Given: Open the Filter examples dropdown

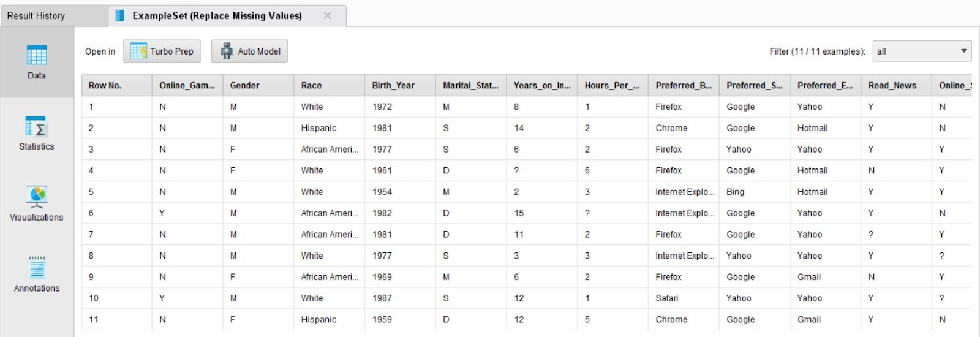Looking at the screenshot, I should [x=922, y=51].
